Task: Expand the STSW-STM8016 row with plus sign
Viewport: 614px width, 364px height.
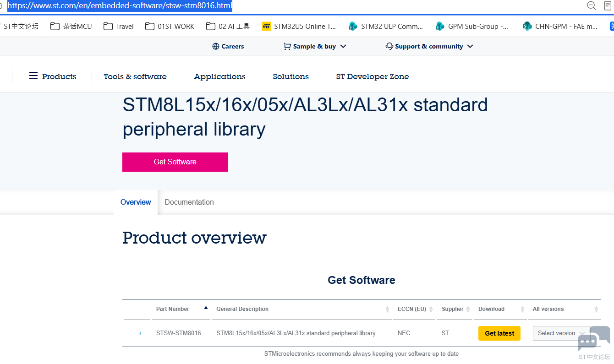Action: 140,333
